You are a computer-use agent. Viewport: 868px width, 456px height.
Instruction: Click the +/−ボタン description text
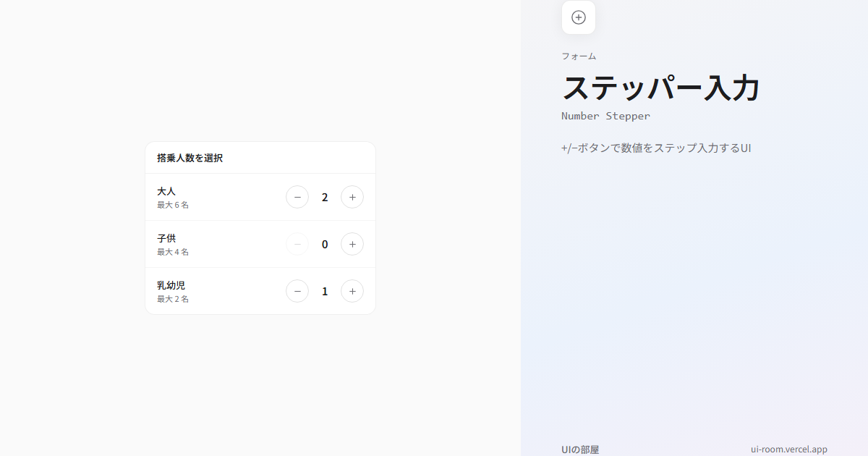click(x=656, y=148)
